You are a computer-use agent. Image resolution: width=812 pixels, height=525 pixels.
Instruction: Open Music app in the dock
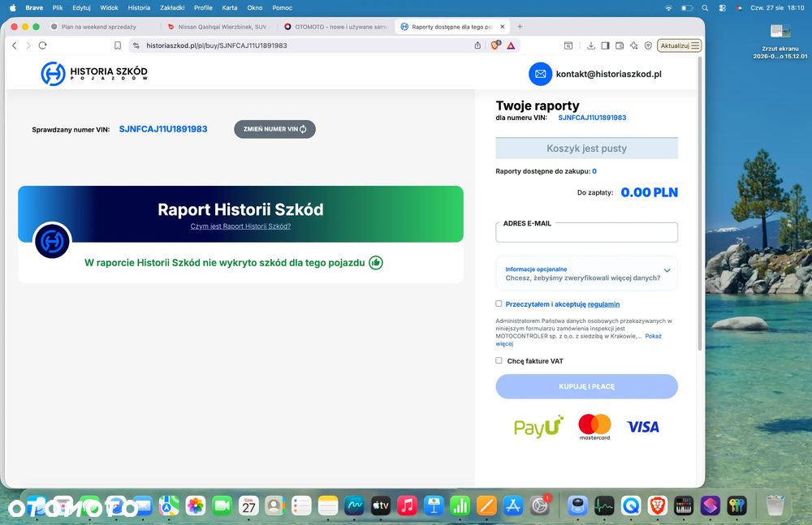pyautogui.click(x=407, y=506)
